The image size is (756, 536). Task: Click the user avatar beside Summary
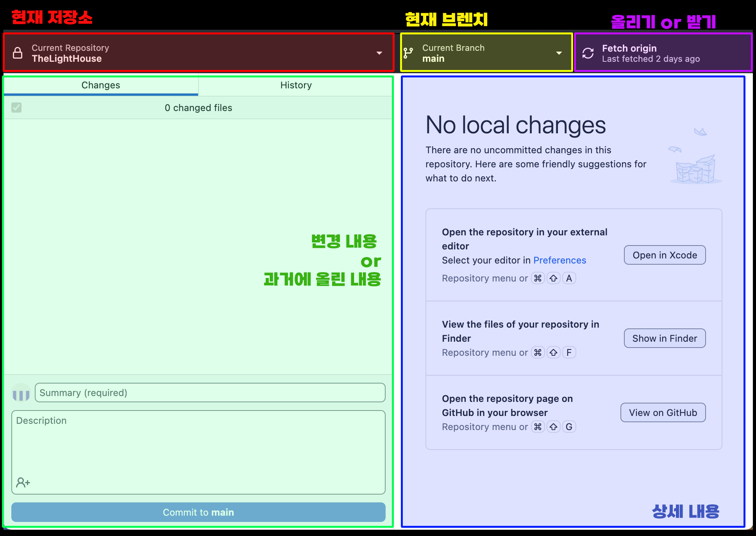[x=21, y=393]
